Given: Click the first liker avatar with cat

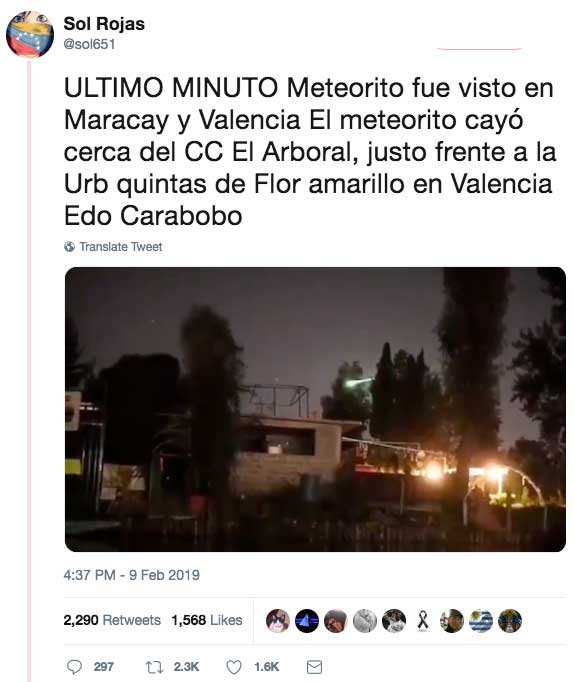Looking at the screenshot, I should pyautogui.click(x=277, y=620).
